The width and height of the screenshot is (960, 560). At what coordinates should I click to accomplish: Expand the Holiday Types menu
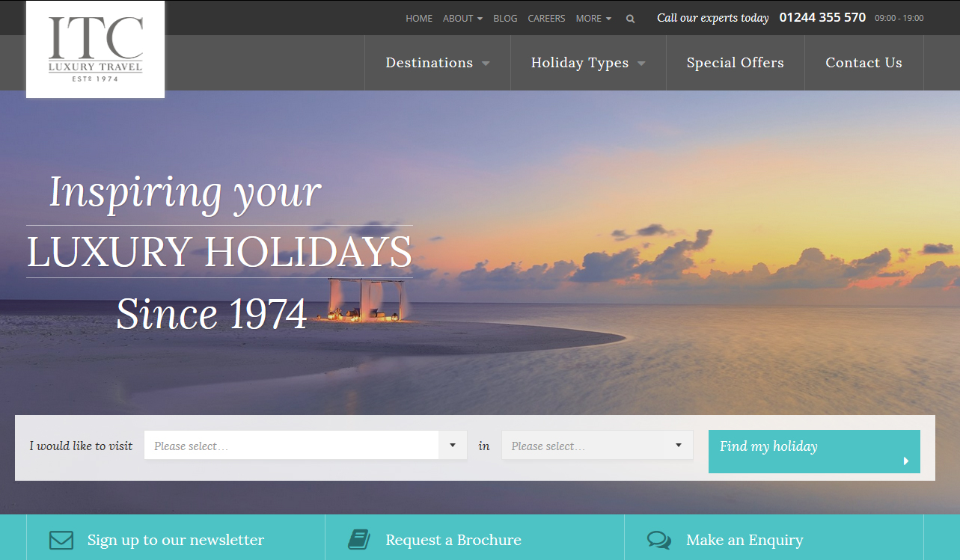(x=588, y=63)
